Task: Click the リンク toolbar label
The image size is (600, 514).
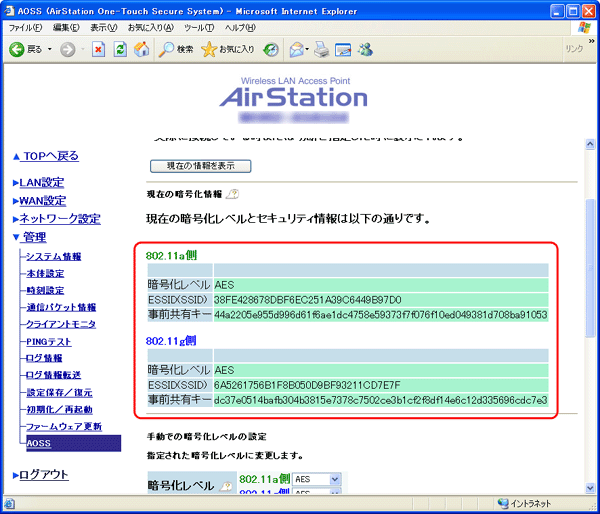Action: pyautogui.click(x=574, y=49)
